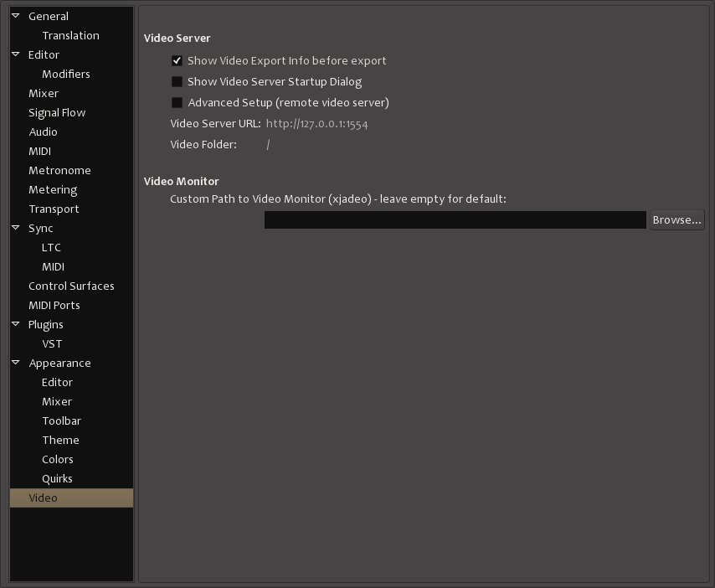Click the Video Server URL field

pyautogui.click(x=317, y=124)
